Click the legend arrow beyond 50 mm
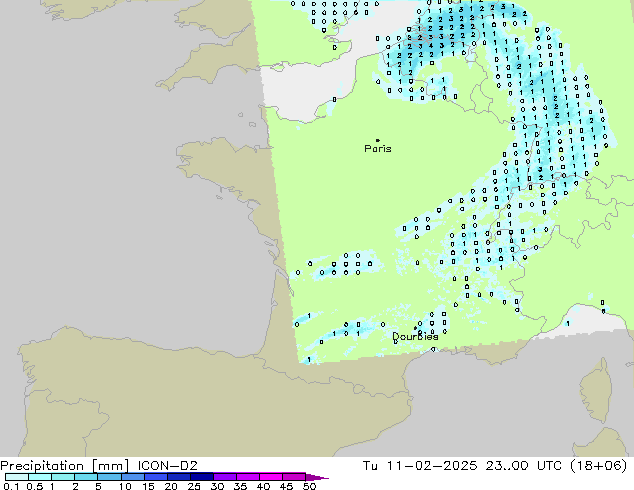Viewport: 634px width, 490px height. (x=317, y=477)
